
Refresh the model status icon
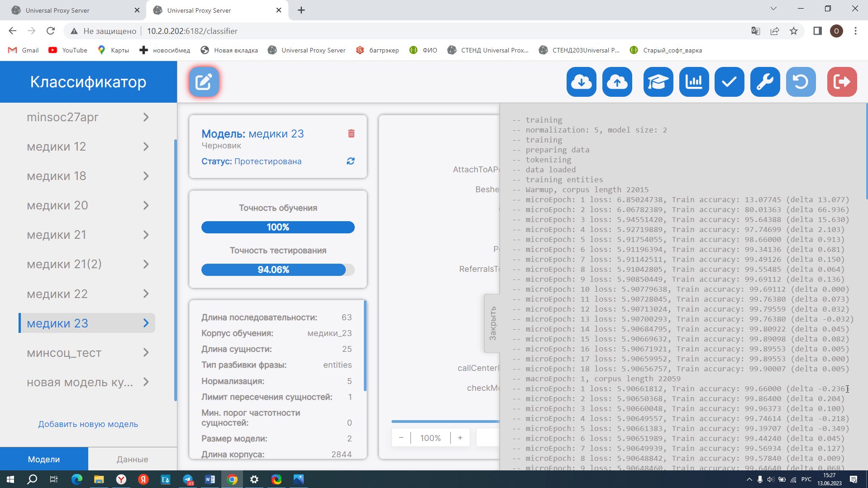coord(350,161)
